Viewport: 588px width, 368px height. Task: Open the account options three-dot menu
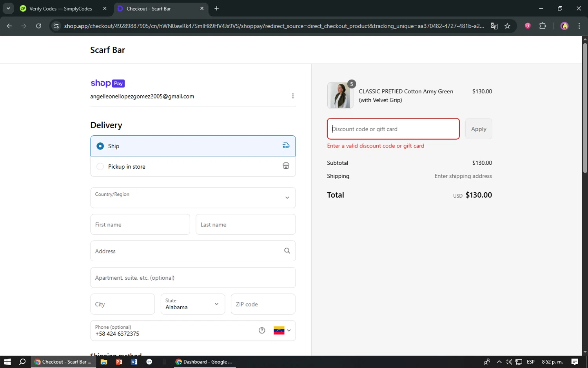293,96
